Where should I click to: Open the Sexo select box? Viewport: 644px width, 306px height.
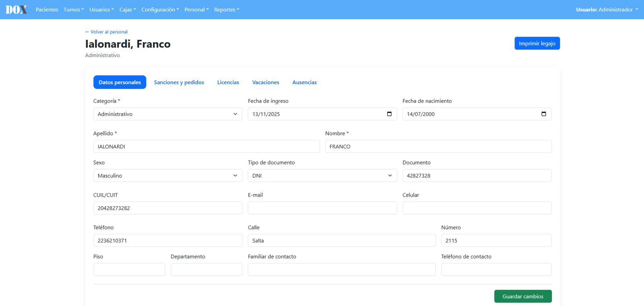point(168,175)
